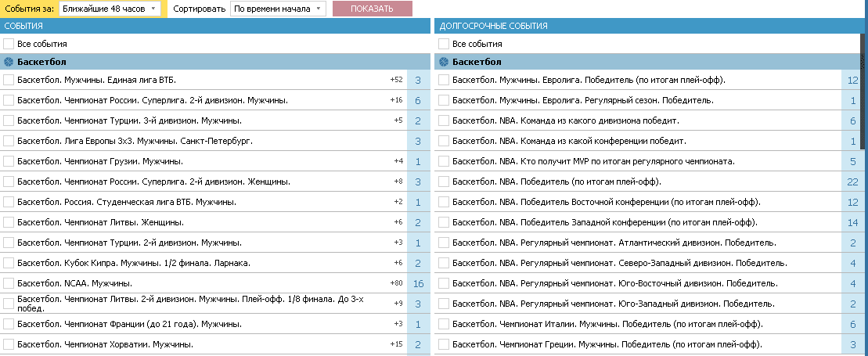The height and width of the screenshot is (356, 868).
Task: Open NBA Кто получит MVP event link
Action: 593,162
